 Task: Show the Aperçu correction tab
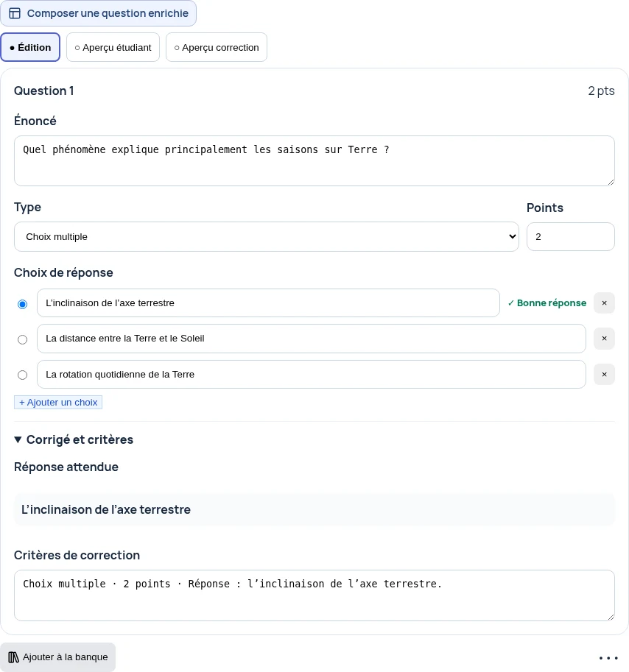[x=217, y=47]
